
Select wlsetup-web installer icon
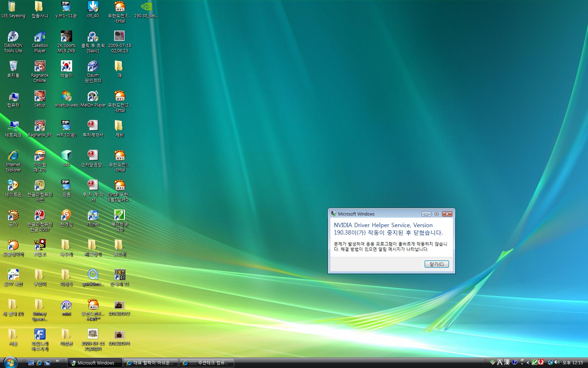(x=66, y=99)
